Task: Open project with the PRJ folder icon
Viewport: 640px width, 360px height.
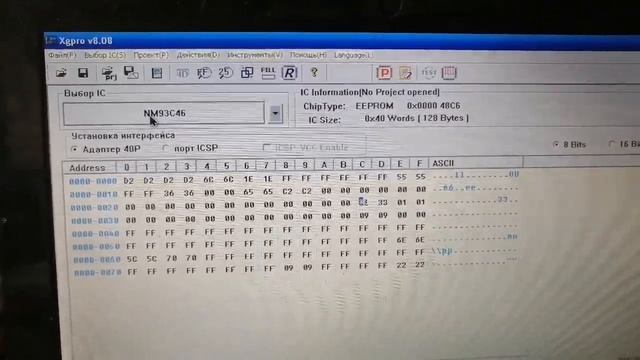Action: point(109,73)
